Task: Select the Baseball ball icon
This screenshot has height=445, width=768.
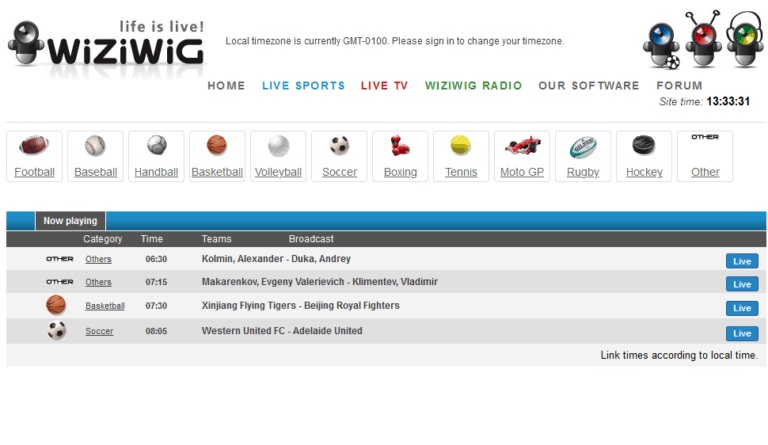Action: pyautogui.click(x=95, y=145)
